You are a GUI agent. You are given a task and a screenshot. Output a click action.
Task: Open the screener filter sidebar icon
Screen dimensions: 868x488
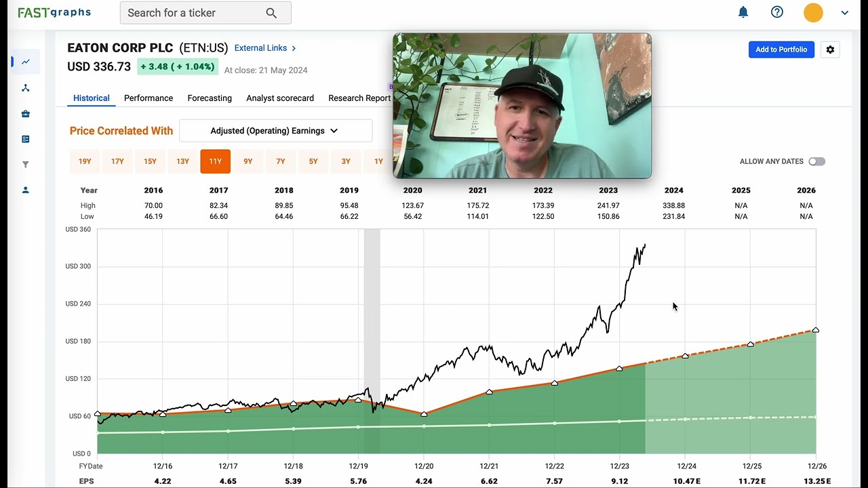[26, 165]
